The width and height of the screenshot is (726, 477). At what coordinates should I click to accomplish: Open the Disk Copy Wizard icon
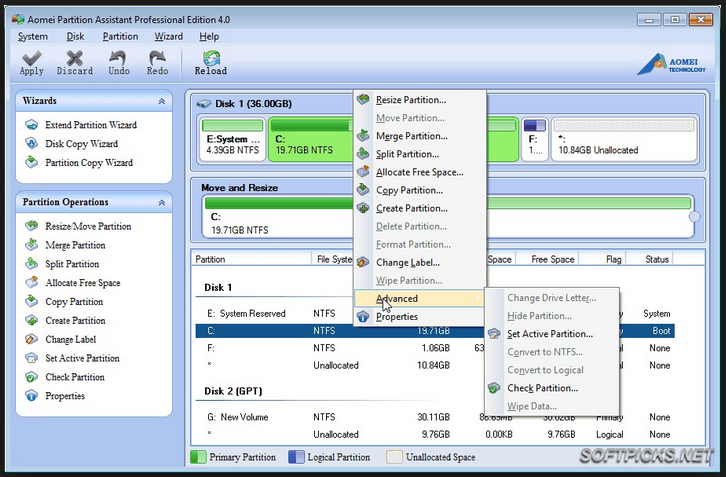click(x=31, y=144)
